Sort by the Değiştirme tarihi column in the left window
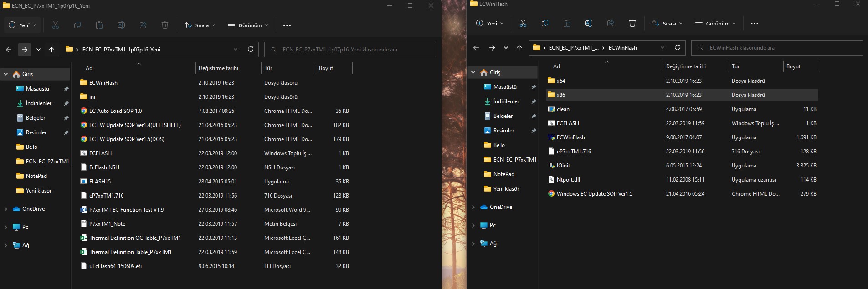This screenshot has width=868, height=289. (219, 68)
